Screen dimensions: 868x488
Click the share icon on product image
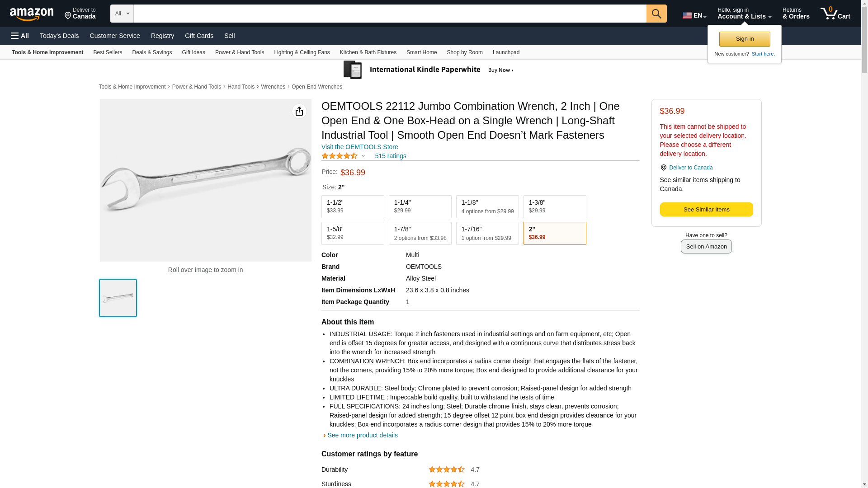point(299,111)
